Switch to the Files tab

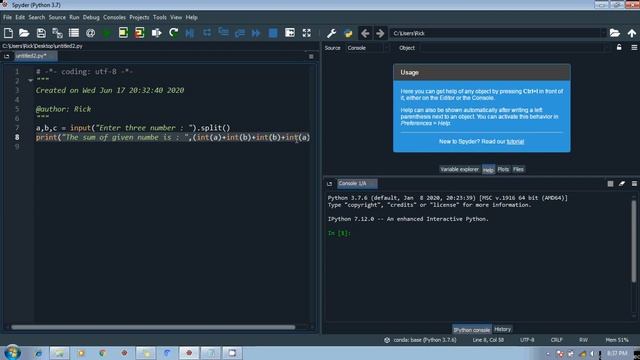click(518, 169)
